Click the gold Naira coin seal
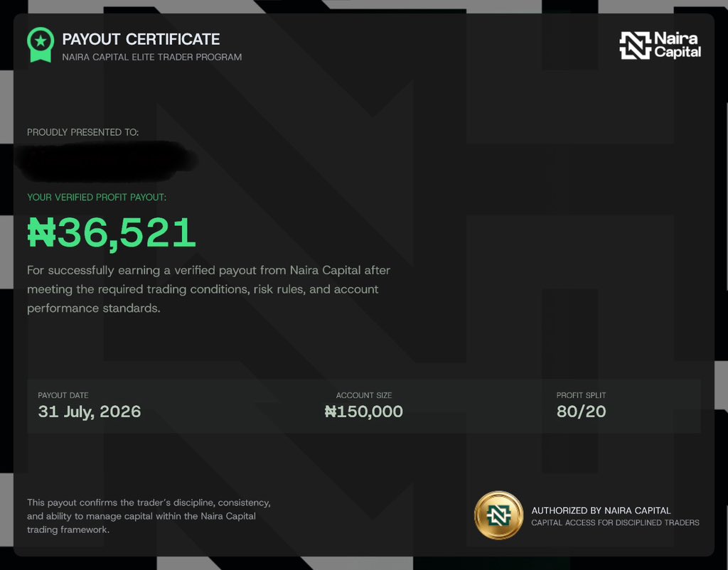The height and width of the screenshot is (570, 728). (498, 515)
